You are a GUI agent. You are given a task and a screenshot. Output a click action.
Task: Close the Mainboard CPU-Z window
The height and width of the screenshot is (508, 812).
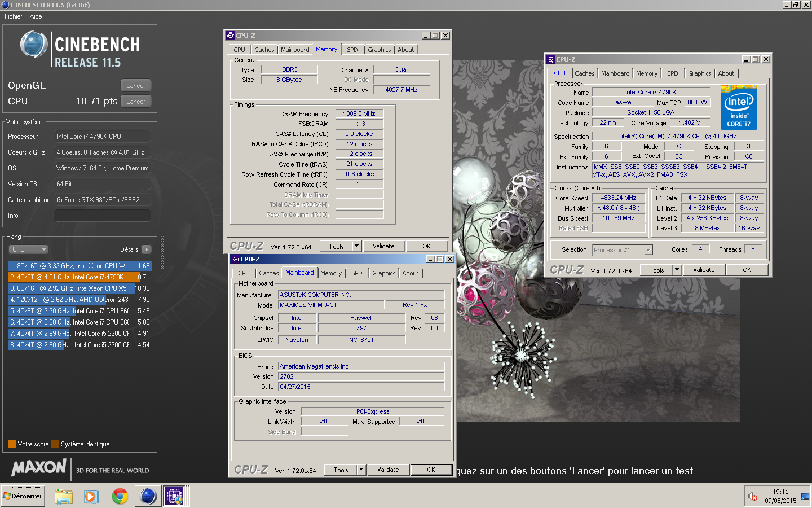point(450,259)
